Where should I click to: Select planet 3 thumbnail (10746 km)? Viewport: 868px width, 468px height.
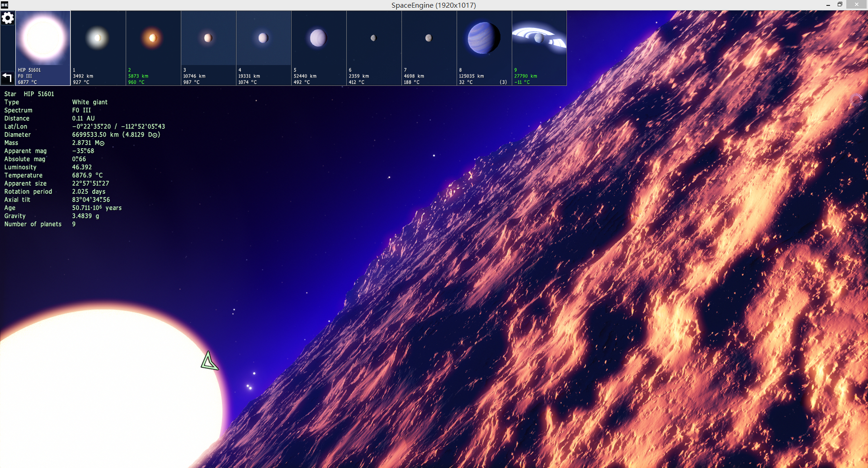click(x=208, y=48)
